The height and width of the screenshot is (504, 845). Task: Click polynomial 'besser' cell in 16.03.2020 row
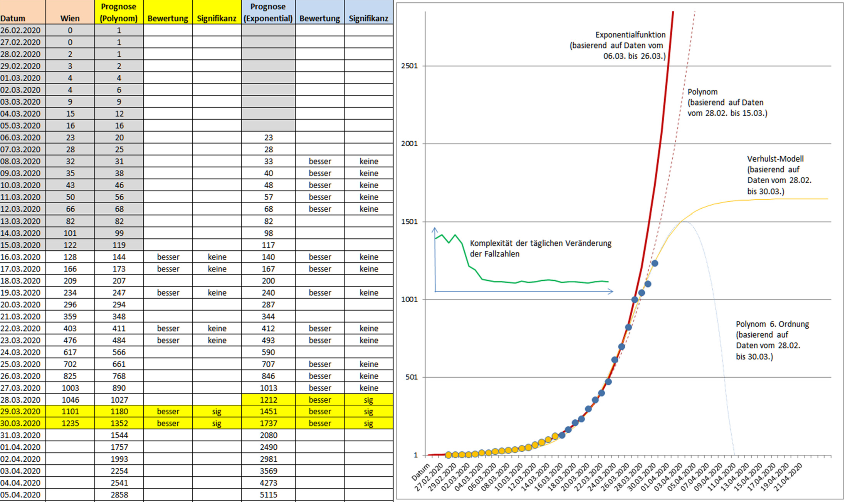click(168, 257)
